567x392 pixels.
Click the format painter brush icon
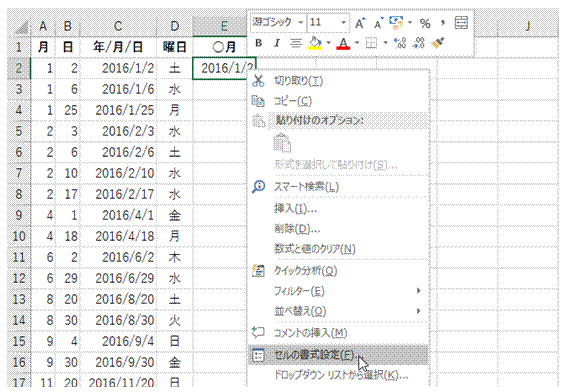(x=438, y=43)
